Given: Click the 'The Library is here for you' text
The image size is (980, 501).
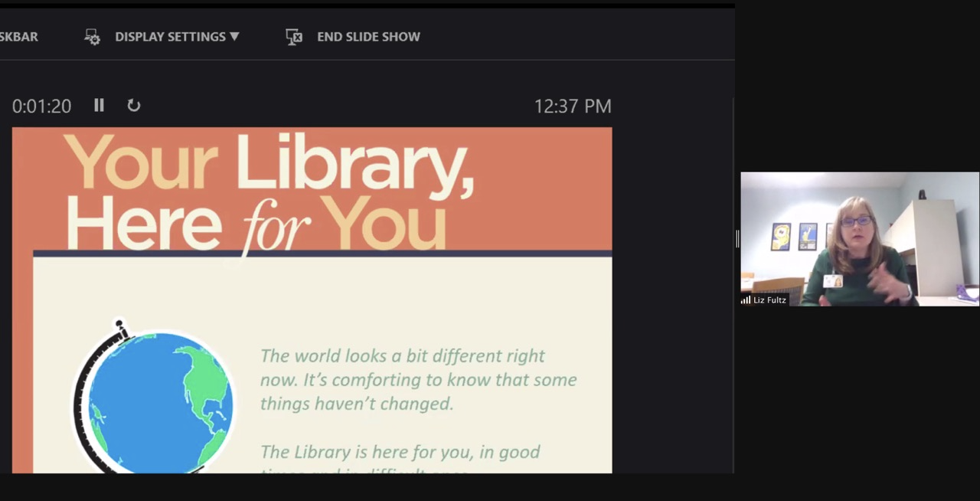Looking at the screenshot, I should [400, 452].
